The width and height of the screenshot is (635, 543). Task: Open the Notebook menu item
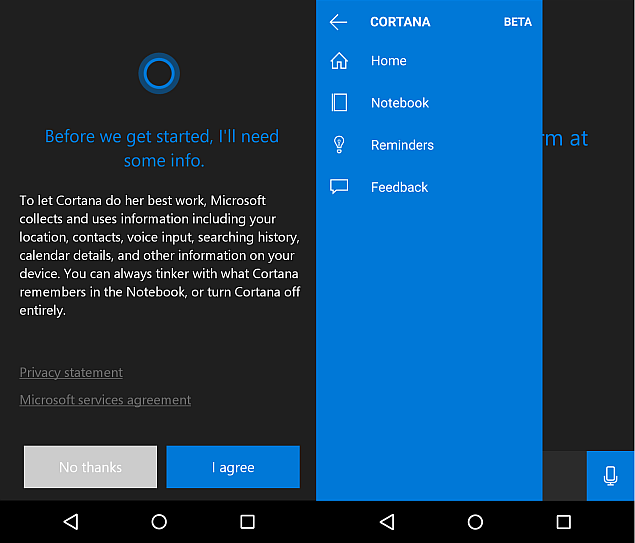coord(399,103)
